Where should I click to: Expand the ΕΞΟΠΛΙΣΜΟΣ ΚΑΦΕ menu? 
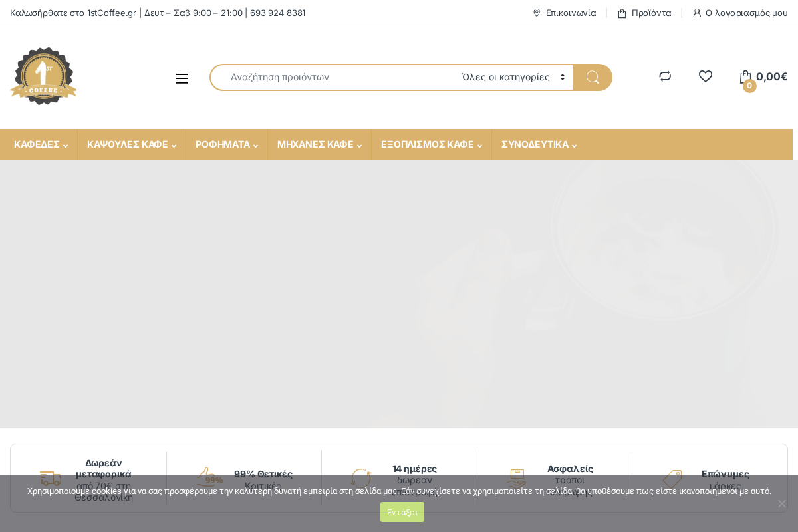pos(432,144)
